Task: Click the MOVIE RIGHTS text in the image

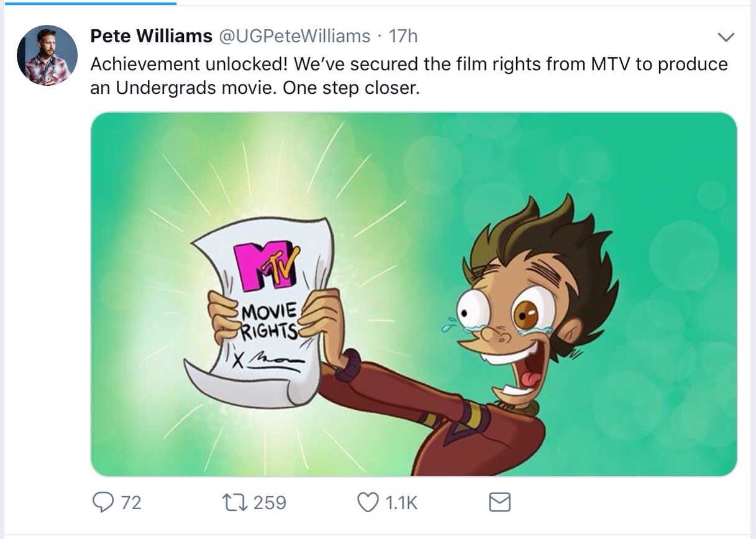Action: pyautogui.click(x=268, y=321)
